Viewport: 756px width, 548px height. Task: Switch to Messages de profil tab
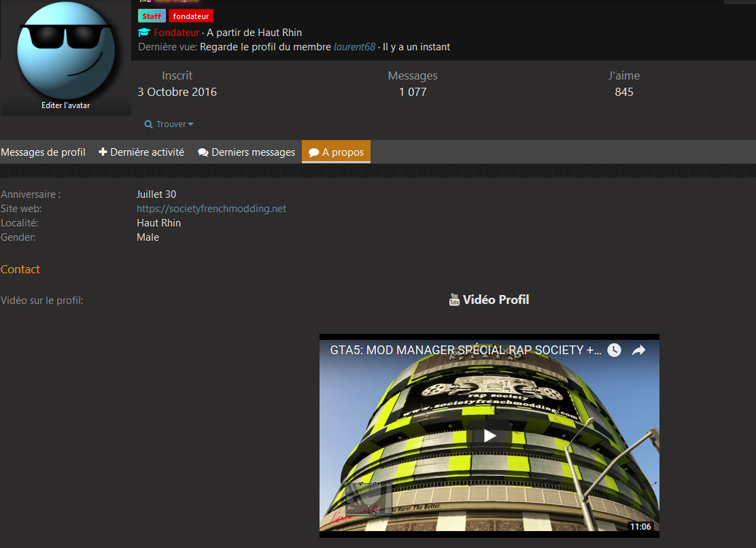(43, 152)
